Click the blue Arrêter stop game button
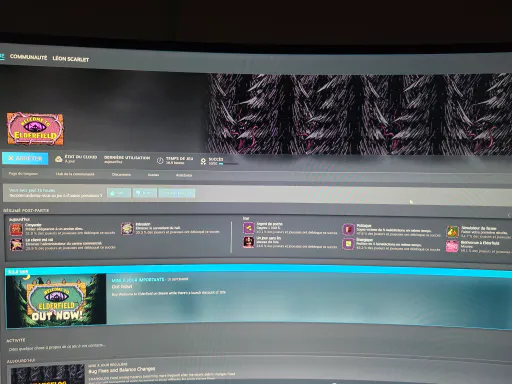This screenshot has height=384, width=512. [x=25, y=158]
